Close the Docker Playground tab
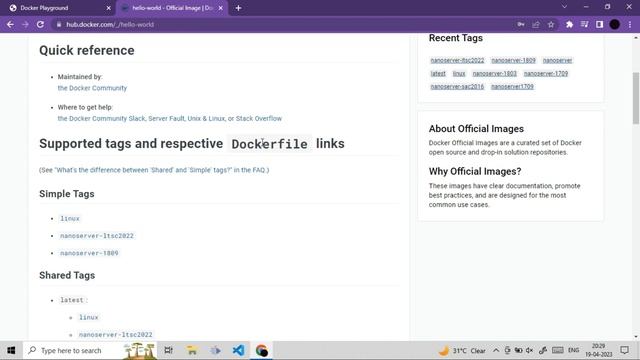Screen dimensions: 640x360 click(109, 8)
